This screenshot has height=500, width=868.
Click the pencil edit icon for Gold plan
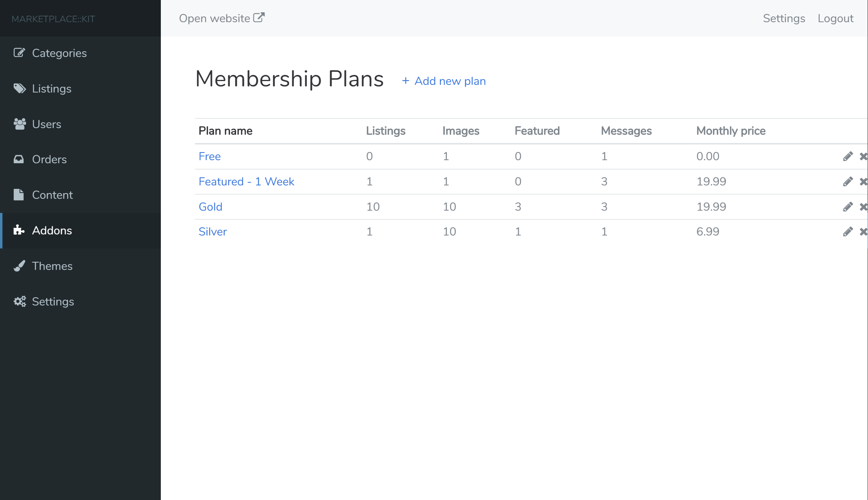(848, 207)
